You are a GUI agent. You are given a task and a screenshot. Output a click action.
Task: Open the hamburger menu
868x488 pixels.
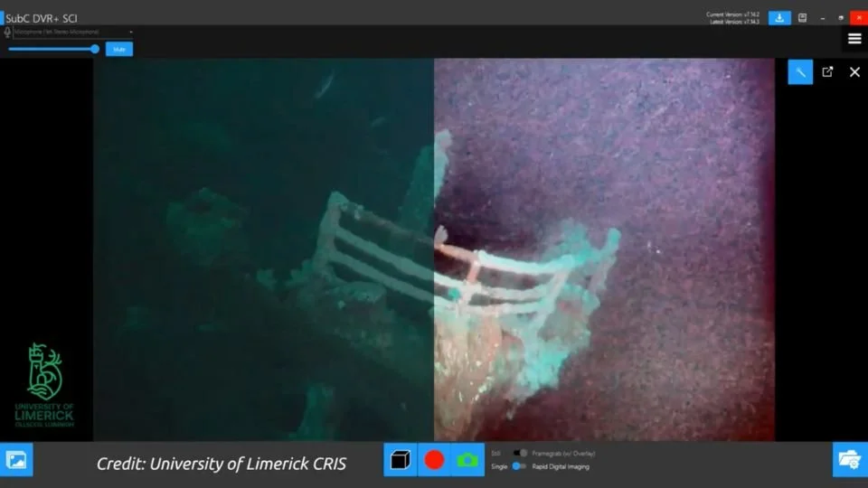tap(854, 39)
